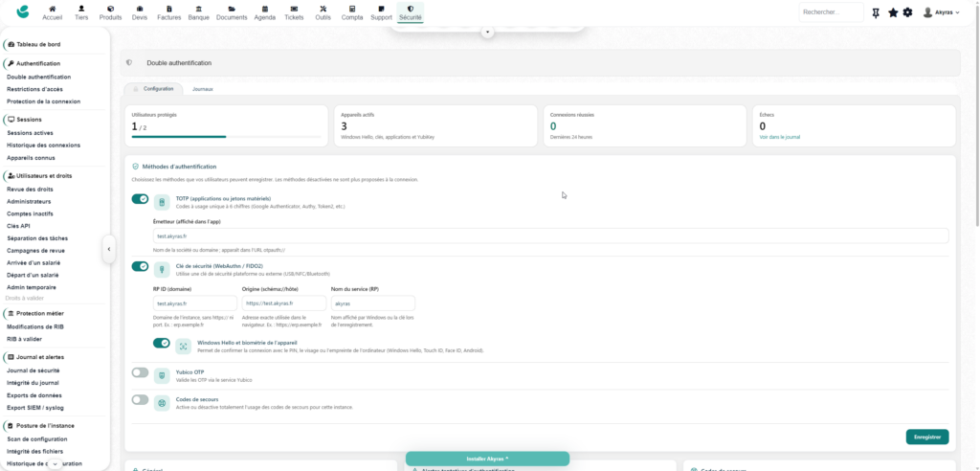Open Appareils connus

(x=31, y=158)
